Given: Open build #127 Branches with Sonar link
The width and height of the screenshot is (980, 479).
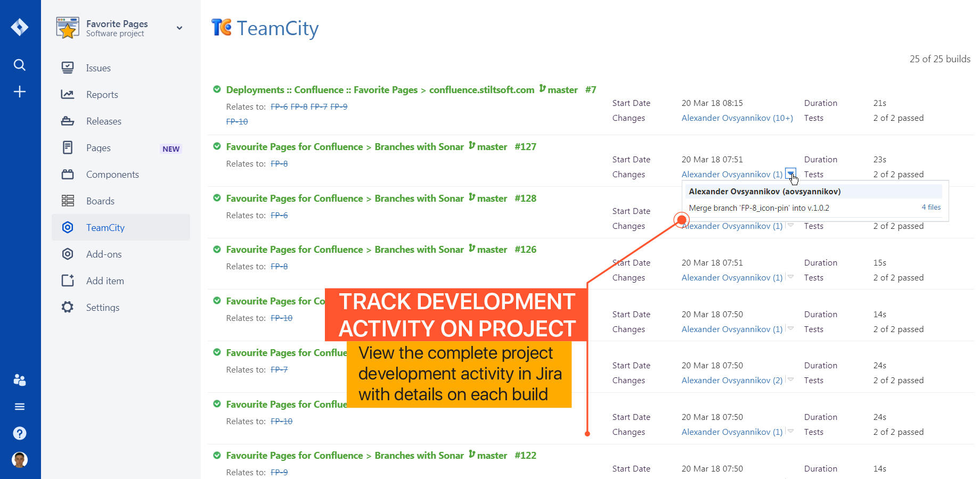Looking at the screenshot, I should click(345, 147).
